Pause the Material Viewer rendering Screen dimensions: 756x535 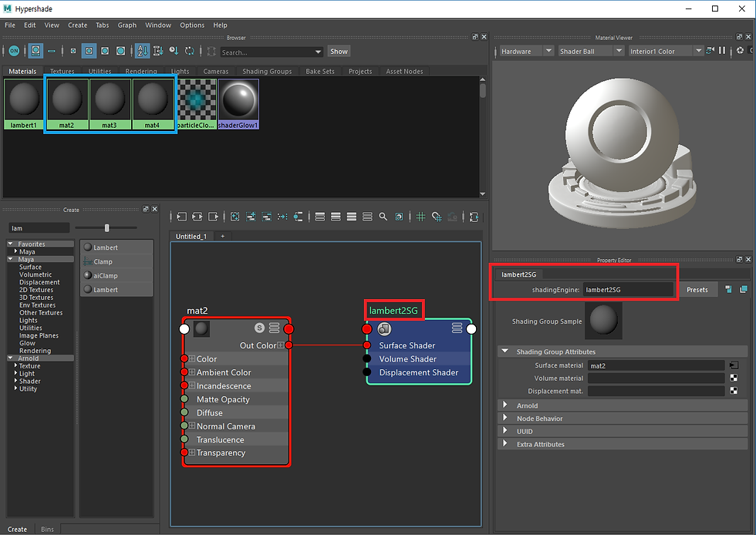[x=722, y=51]
